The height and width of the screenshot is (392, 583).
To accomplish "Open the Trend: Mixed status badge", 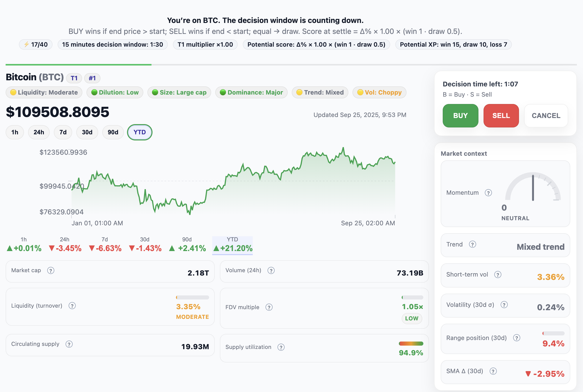I will (320, 92).
